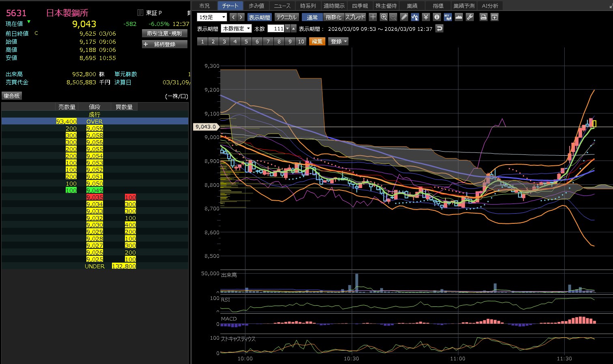Expand the 登録 dropdown button
Viewport: 613px width, 364px height.
pos(339,41)
